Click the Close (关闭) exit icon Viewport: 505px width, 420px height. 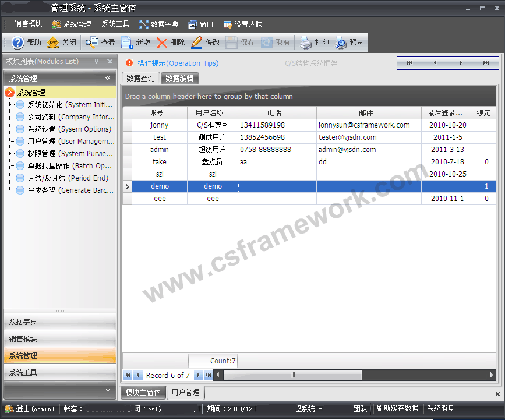[53, 43]
